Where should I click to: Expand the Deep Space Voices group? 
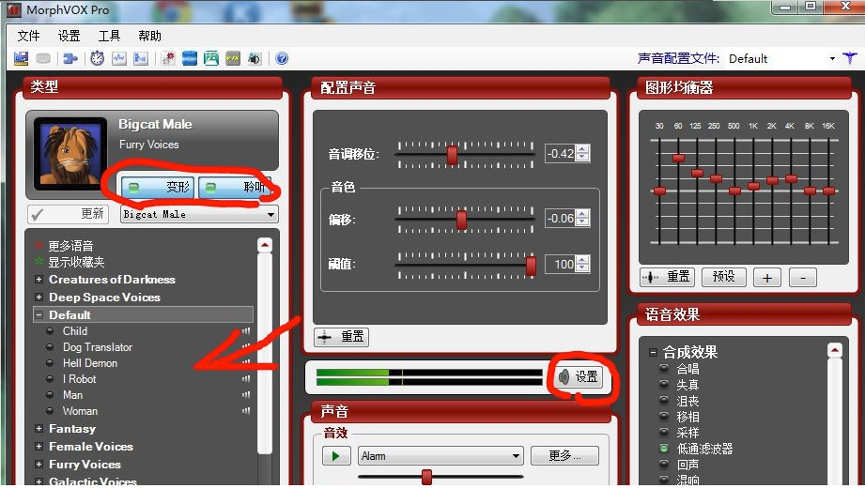tap(39, 298)
